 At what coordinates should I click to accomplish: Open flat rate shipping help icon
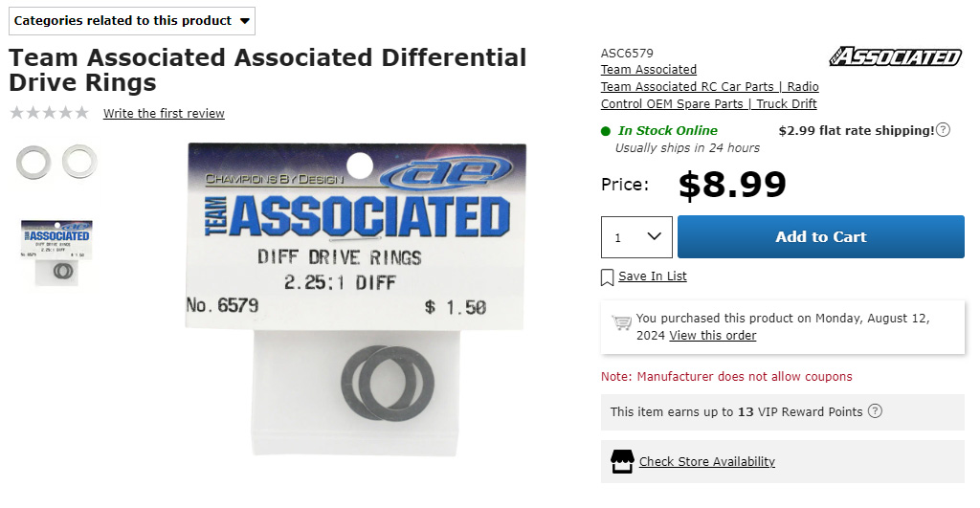pos(943,130)
